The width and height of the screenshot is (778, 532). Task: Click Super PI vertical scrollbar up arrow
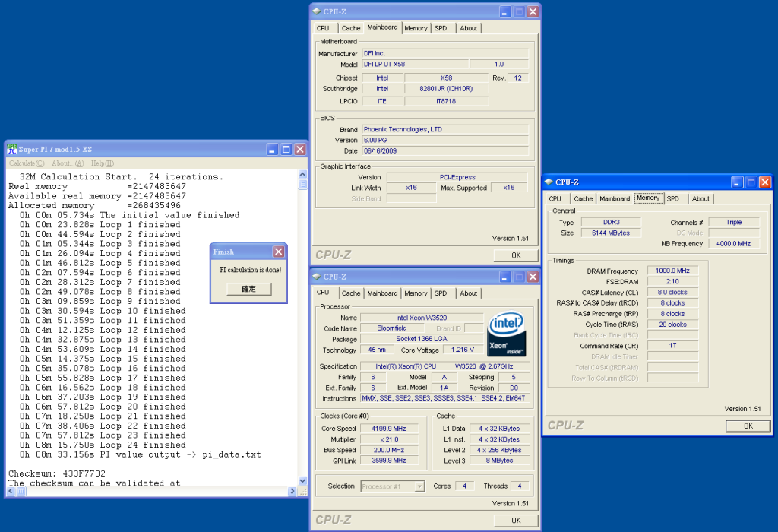coord(302,174)
